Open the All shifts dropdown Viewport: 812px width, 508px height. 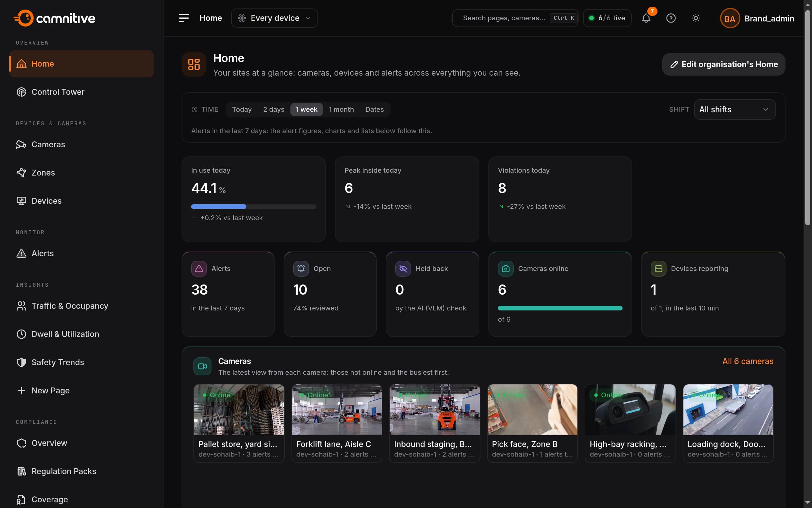(734, 110)
